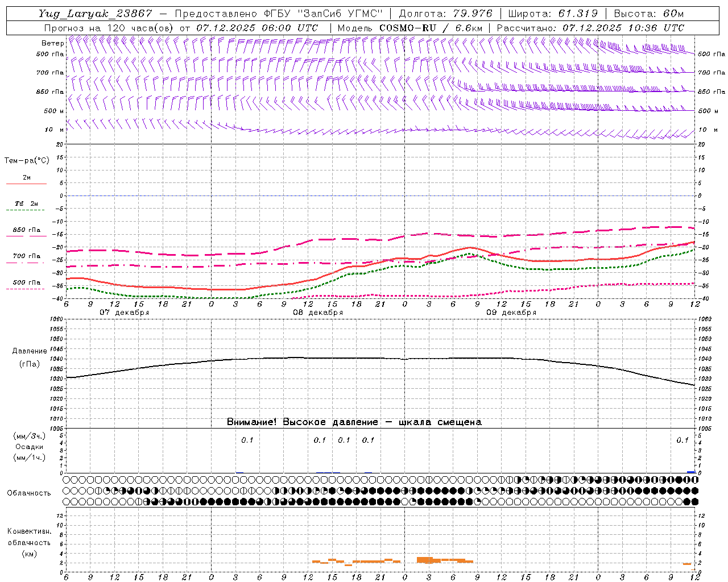The width and height of the screenshot is (728, 582).
Task: Click the 'Ветер' wind panel label
Action: pos(52,43)
